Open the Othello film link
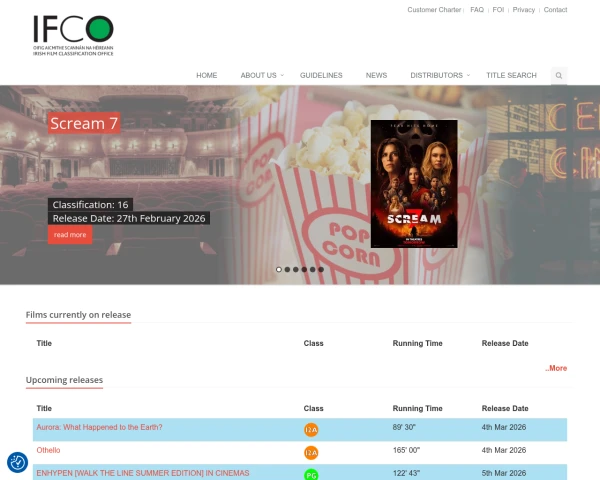The image size is (600, 480). (x=48, y=450)
